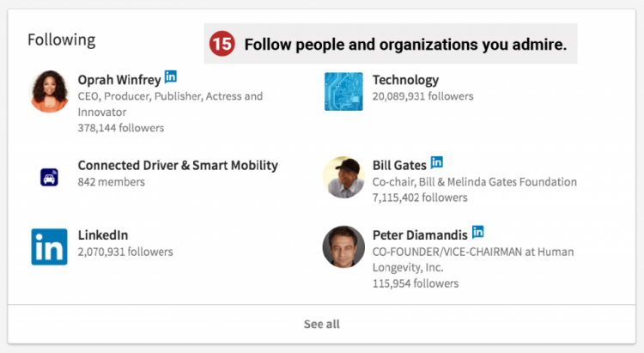
Task: Click Bill Gates' 7,115,402 followers text
Action: pyautogui.click(x=420, y=198)
